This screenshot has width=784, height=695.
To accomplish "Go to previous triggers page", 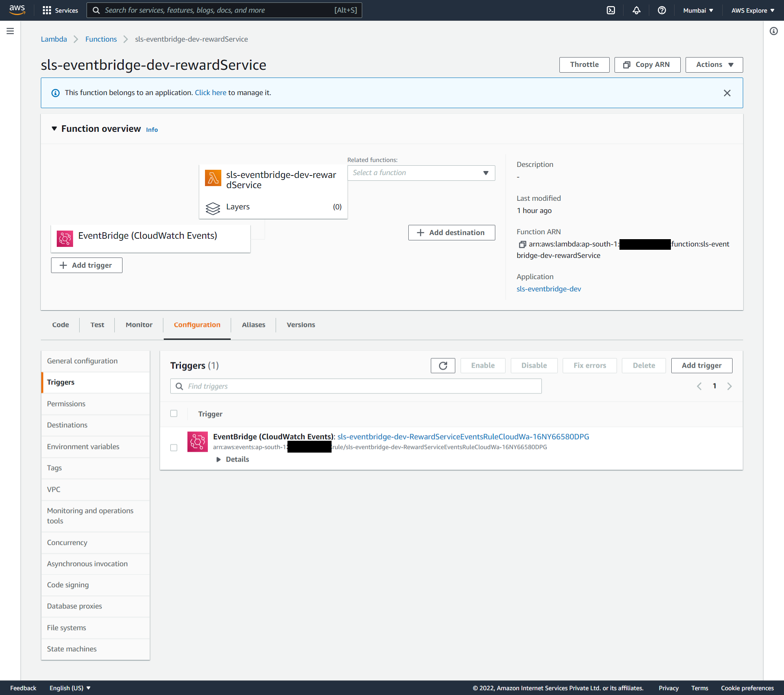I will tap(699, 386).
